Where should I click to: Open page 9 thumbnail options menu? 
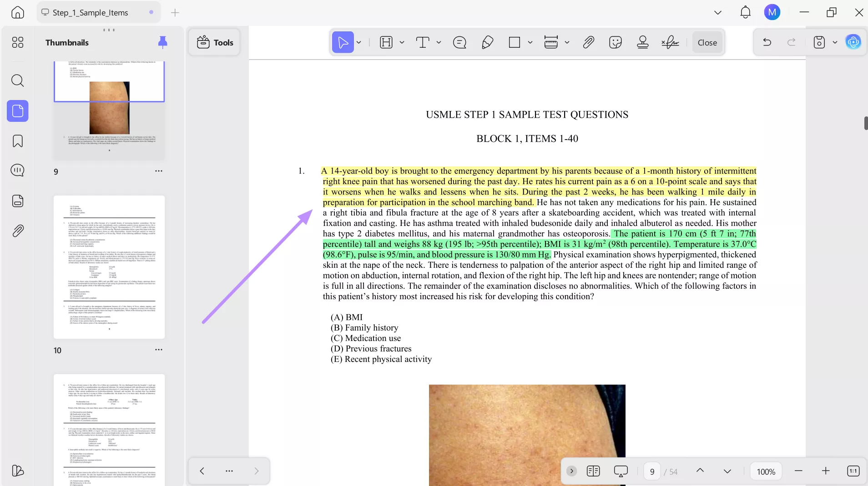pos(159,171)
